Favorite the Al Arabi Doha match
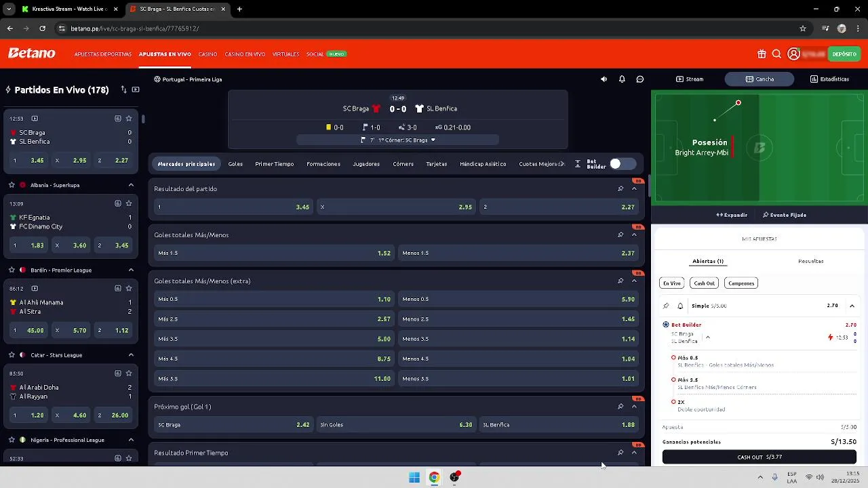The image size is (868, 488). click(129, 373)
